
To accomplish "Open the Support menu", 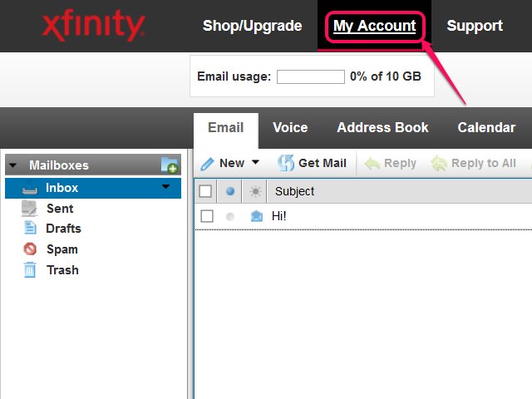I will 475,26.
